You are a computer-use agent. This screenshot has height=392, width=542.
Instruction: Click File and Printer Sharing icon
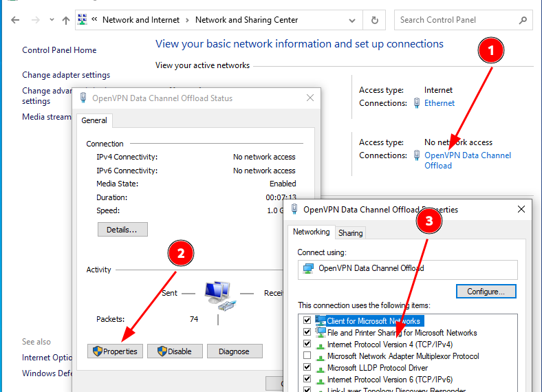point(321,332)
